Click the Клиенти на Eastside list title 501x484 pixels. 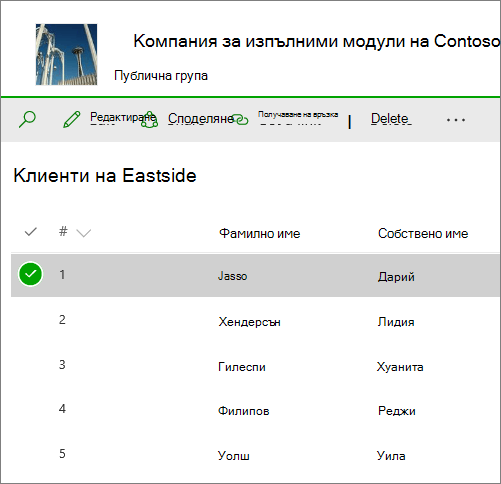click(x=105, y=176)
